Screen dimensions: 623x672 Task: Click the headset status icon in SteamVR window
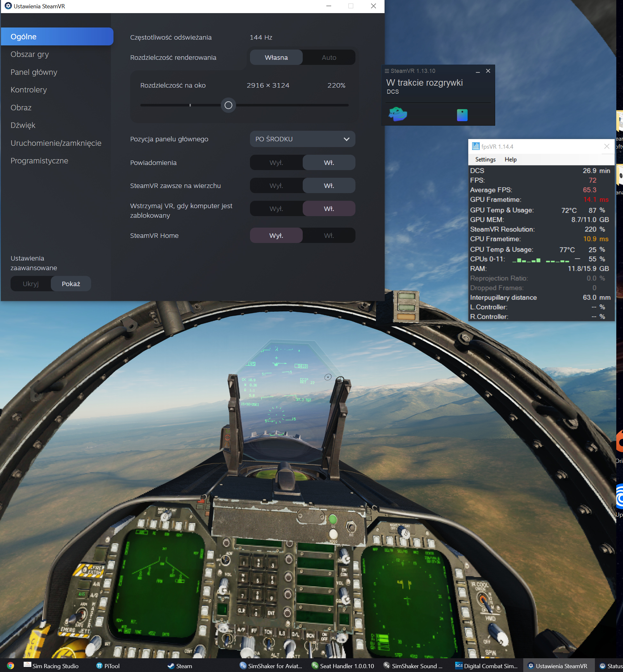(398, 114)
